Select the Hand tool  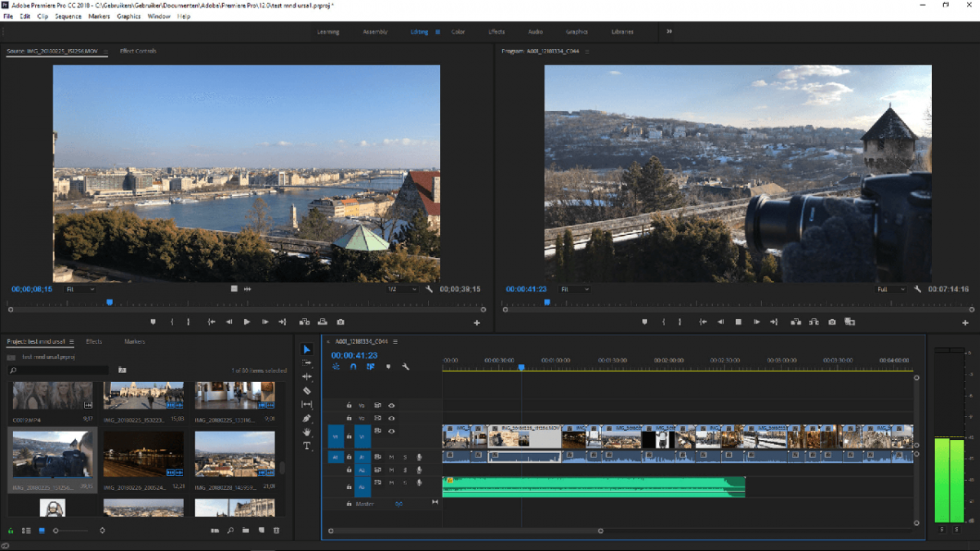point(307,432)
